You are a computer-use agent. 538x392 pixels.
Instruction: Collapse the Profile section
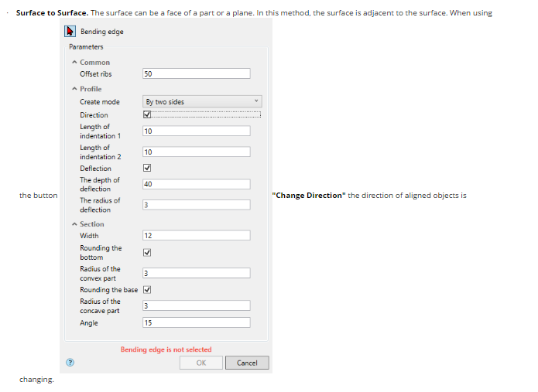point(74,89)
